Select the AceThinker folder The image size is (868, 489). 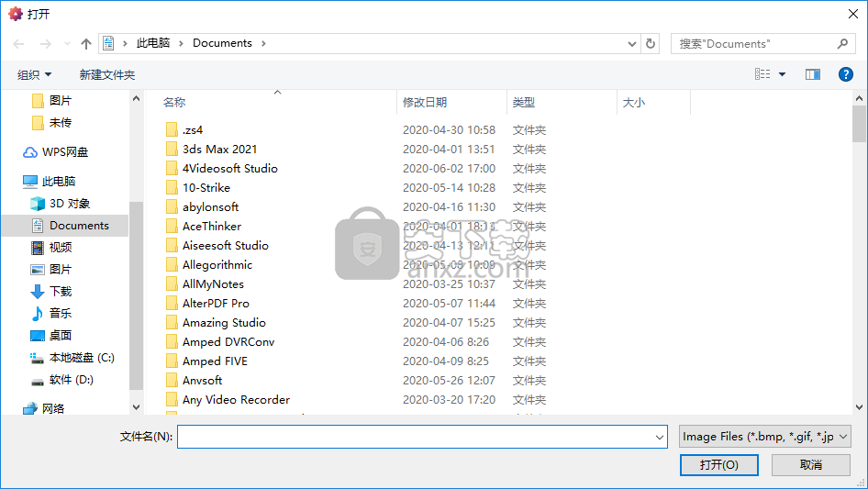click(x=203, y=227)
